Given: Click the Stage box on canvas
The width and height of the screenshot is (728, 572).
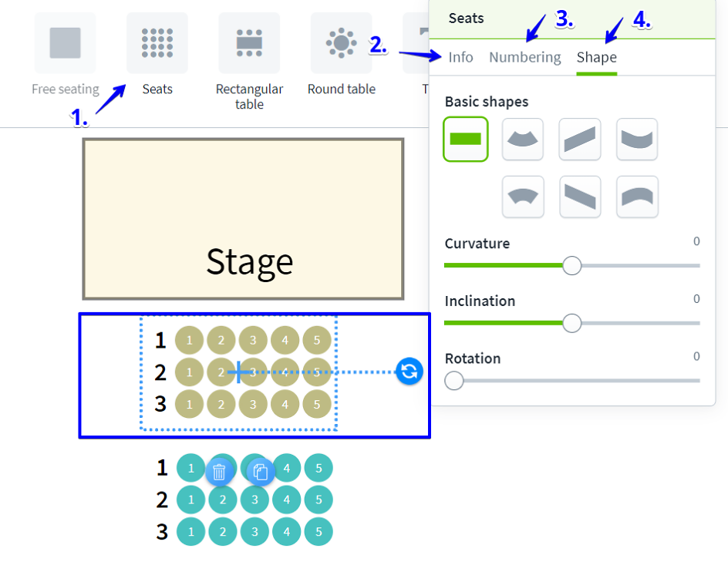Looking at the screenshot, I should pyautogui.click(x=243, y=219).
